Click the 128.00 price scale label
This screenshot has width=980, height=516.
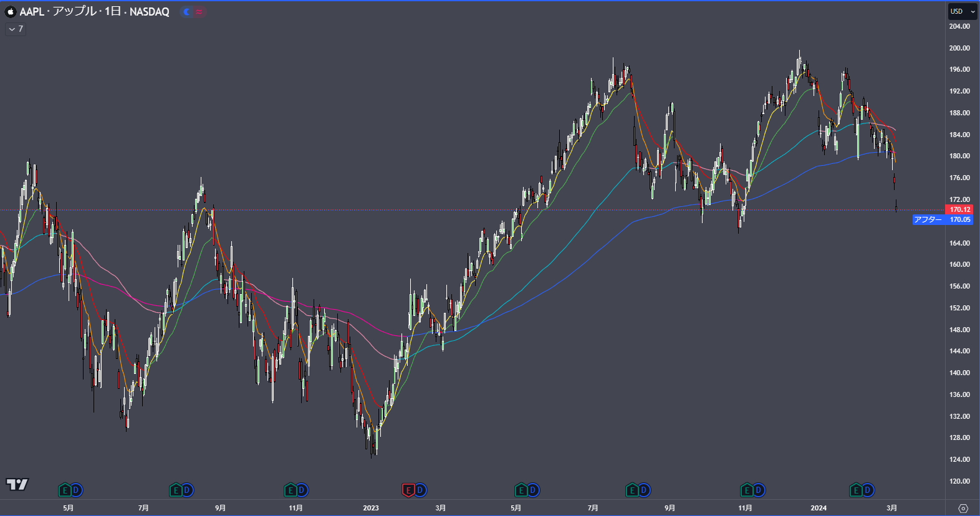coord(959,437)
